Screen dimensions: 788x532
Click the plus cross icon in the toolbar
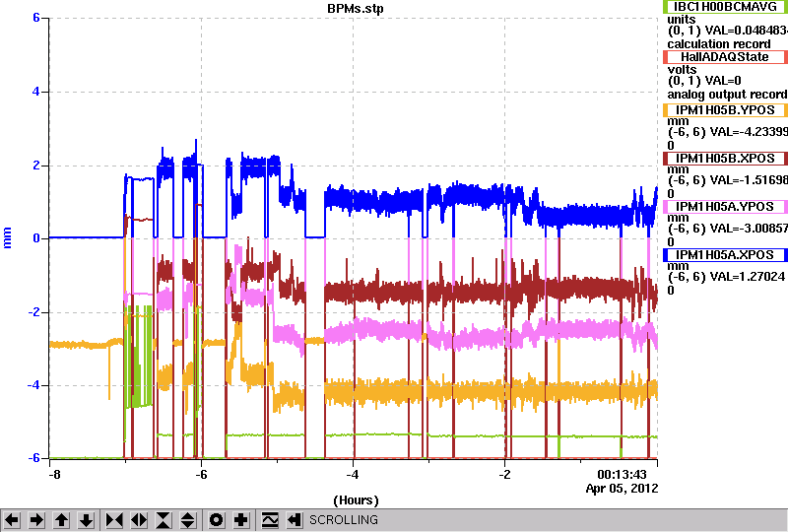241,520
